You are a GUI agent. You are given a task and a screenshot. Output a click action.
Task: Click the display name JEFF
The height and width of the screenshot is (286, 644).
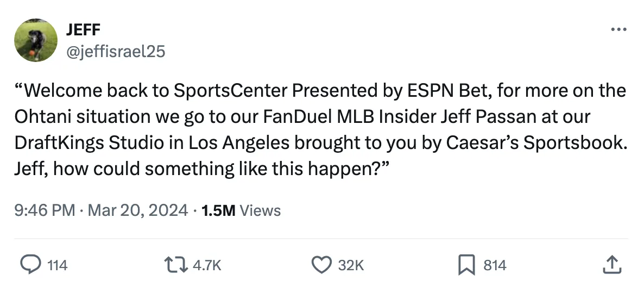point(83,31)
